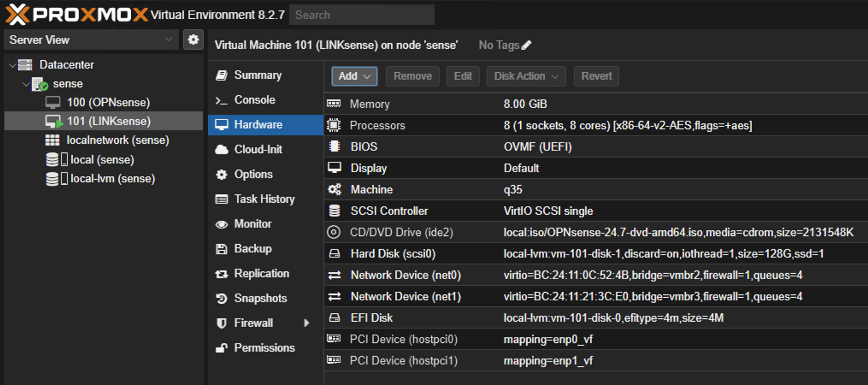Select the net0 vmbr2 bridge value
Image resolution: width=868 pixels, height=385 pixels.
click(653, 275)
